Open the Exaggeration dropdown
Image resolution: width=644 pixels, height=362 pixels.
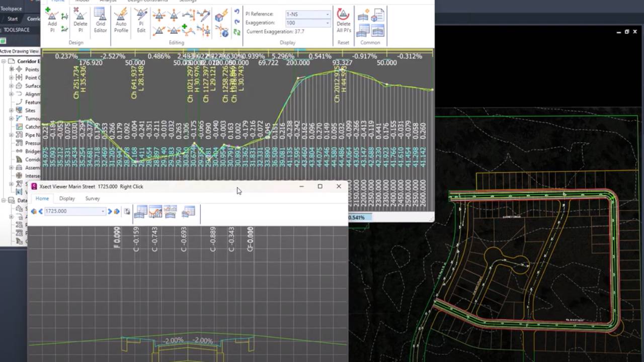point(327,23)
